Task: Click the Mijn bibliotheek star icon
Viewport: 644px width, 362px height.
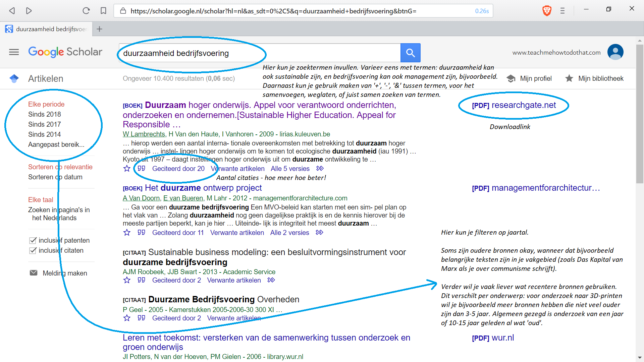Action: pyautogui.click(x=569, y=78)
